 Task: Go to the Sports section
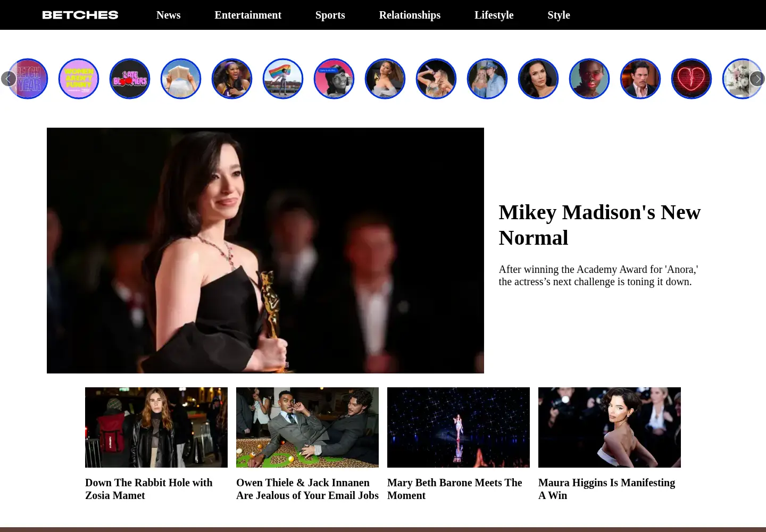pyautogui.click(x=330, y=15)
